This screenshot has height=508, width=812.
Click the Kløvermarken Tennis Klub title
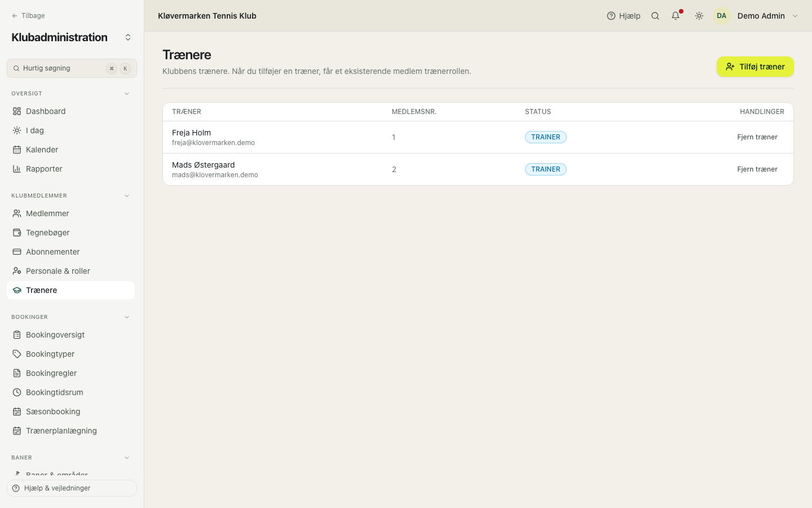coord(207,16)
